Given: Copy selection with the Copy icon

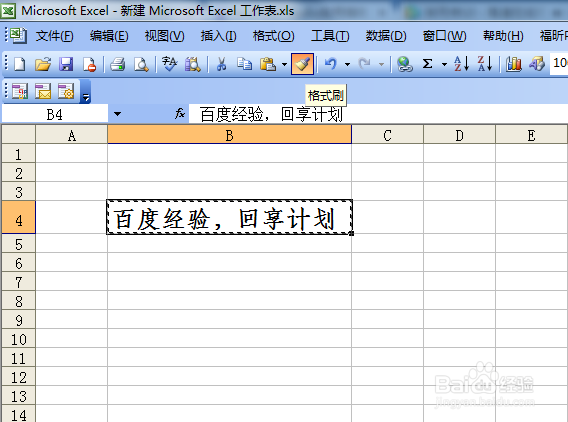Looking at the screenshot, I should click(245, 64).
